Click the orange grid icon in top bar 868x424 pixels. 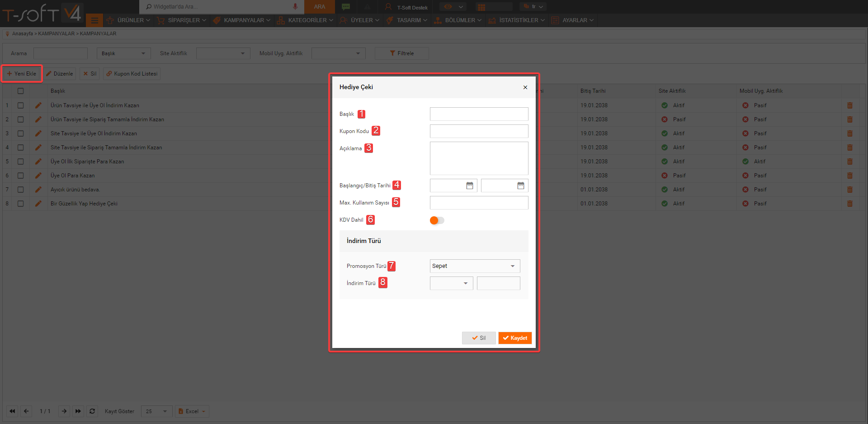point(481,7)
